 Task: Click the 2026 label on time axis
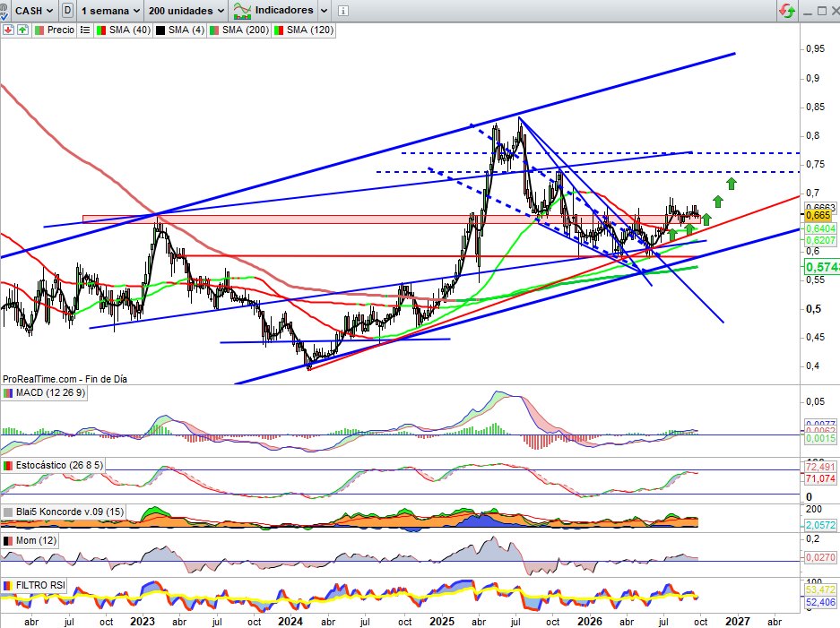point(589,622)
